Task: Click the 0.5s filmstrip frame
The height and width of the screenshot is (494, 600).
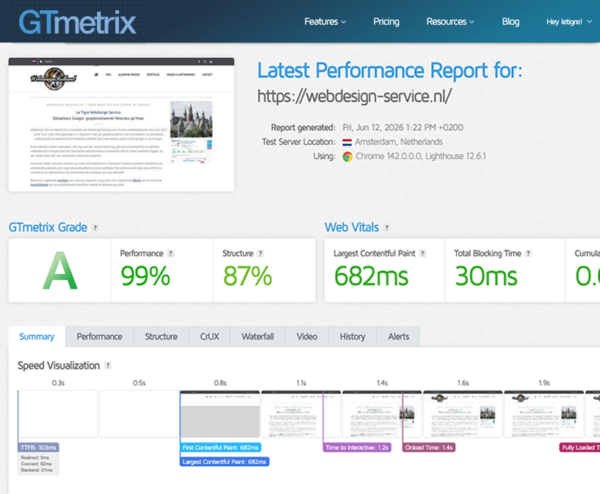Action: pyautogui.click(x=139, y=414)
